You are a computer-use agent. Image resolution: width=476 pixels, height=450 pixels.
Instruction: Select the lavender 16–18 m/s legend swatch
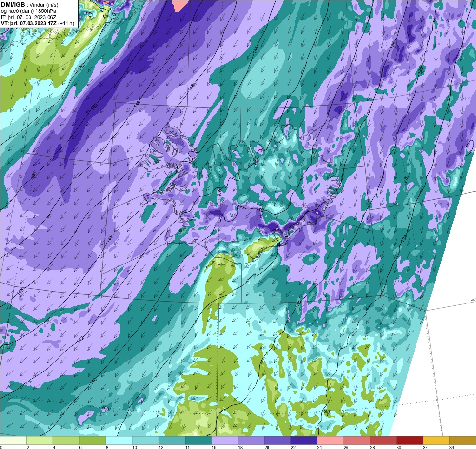coord(225,440)
